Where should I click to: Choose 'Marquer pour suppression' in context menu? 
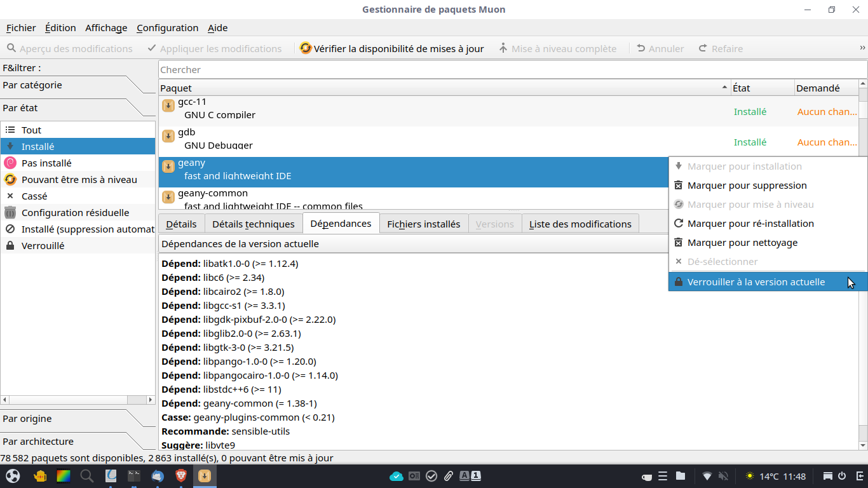747,185
